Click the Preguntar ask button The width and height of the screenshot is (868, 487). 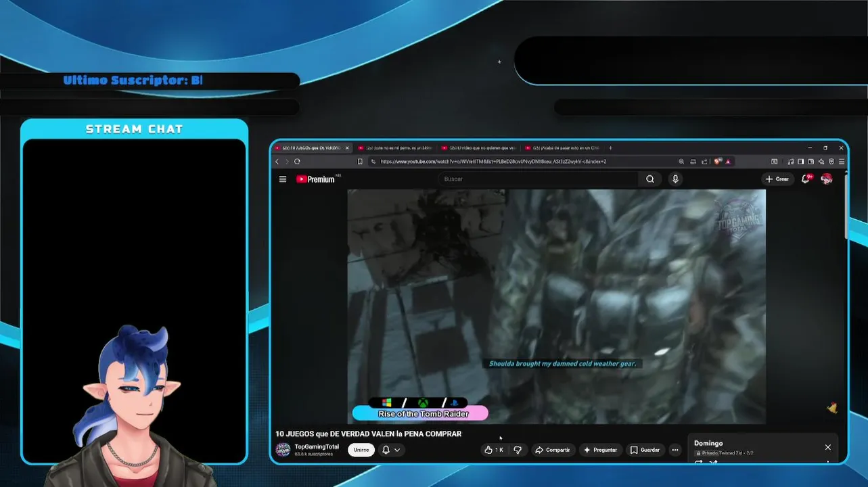coord(600,450)
